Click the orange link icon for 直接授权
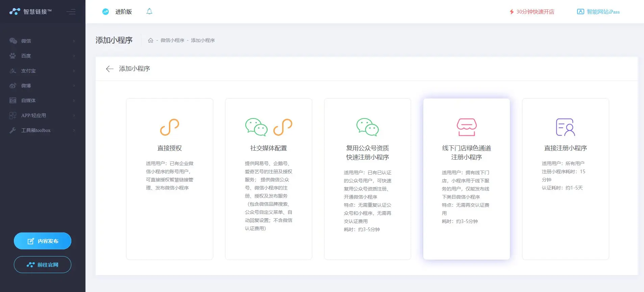The width and height of the screenshot is (644, 292). [x=170, y=127]
